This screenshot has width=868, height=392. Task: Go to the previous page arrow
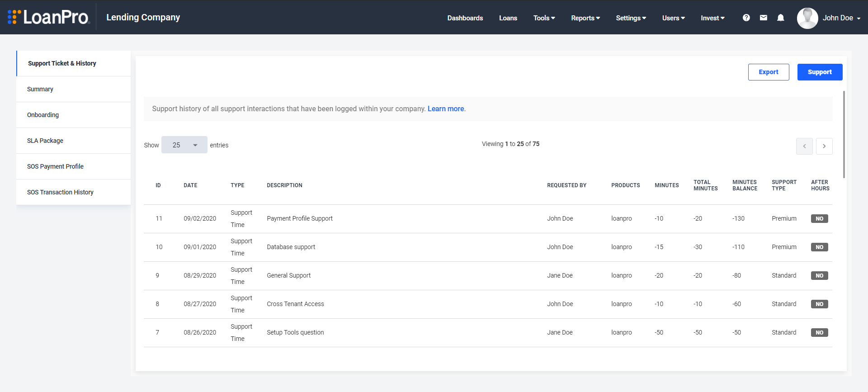804,146
